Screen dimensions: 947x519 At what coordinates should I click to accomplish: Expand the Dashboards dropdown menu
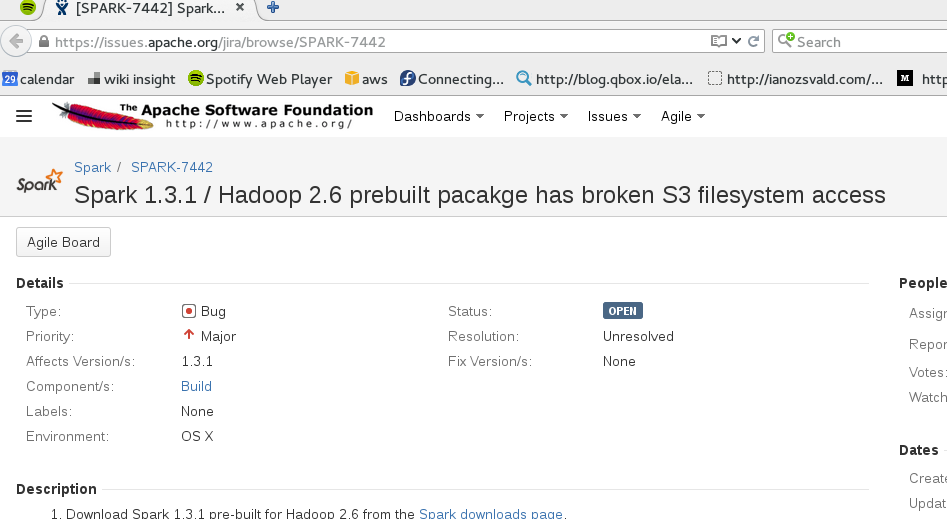click(438, 116)
